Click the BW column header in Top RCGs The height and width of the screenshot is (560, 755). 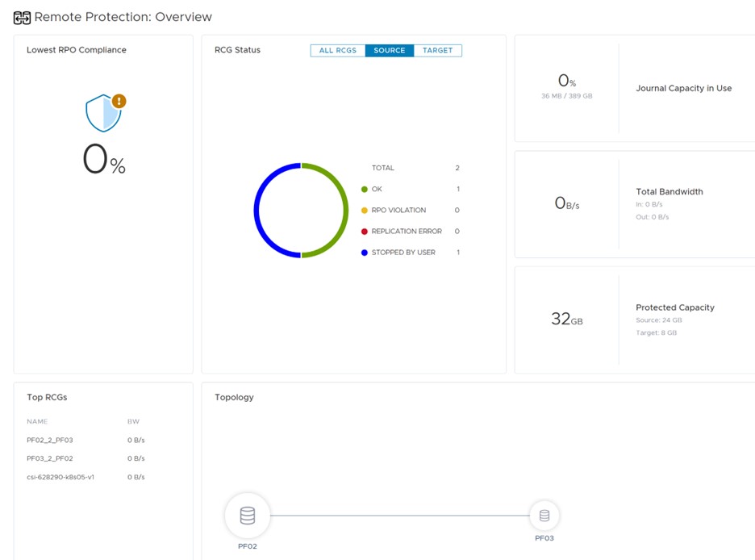(x=133, y=422)
